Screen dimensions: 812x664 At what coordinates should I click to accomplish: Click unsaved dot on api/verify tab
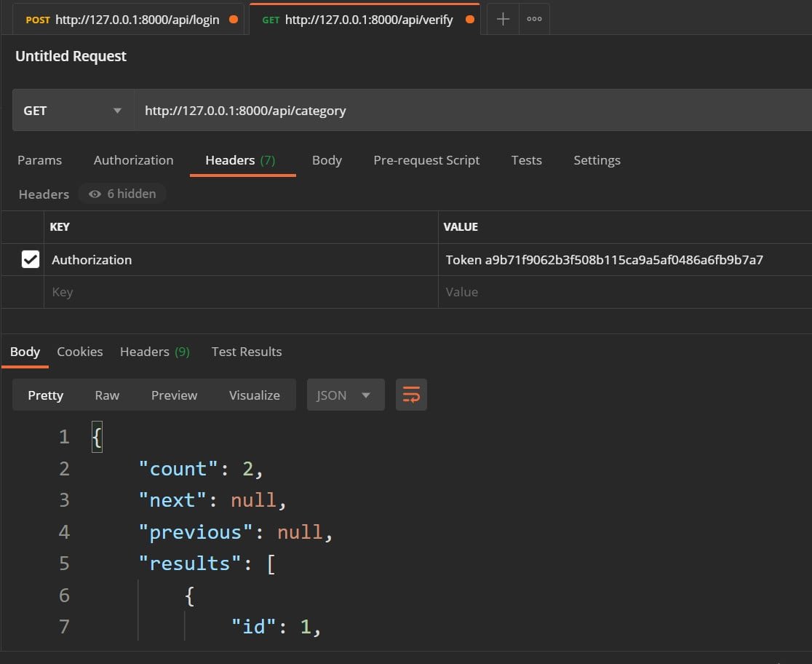coord(470,20)
